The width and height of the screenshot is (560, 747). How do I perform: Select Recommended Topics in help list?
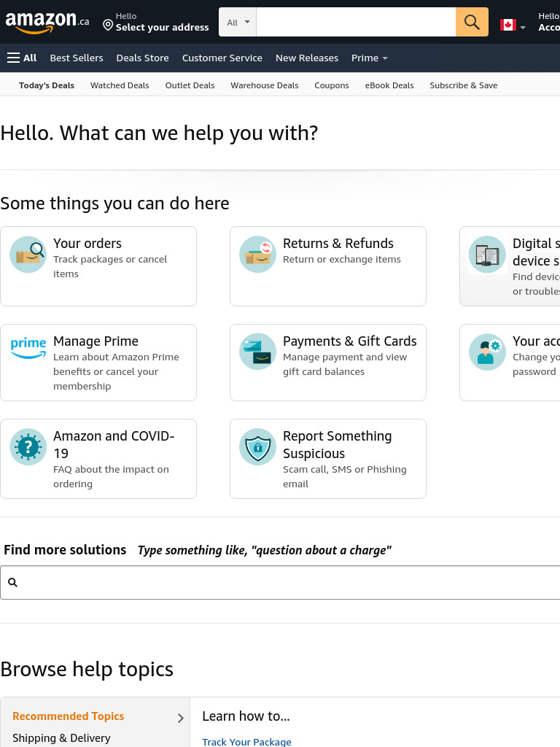[x=68, y=716]
